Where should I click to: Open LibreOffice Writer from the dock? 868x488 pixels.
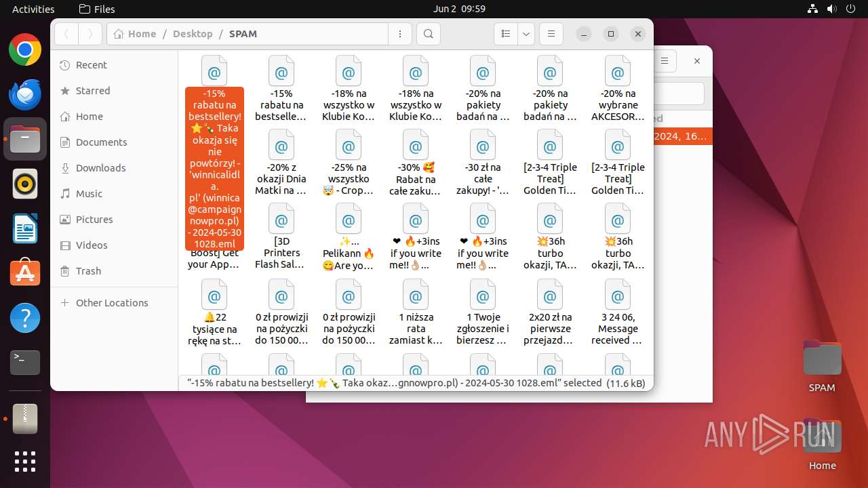25,228
